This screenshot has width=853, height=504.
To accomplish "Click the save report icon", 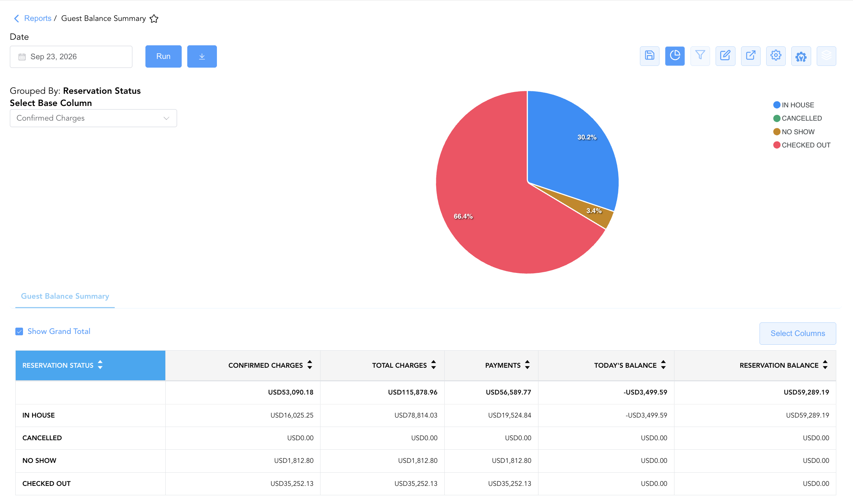I will (649, 56).
